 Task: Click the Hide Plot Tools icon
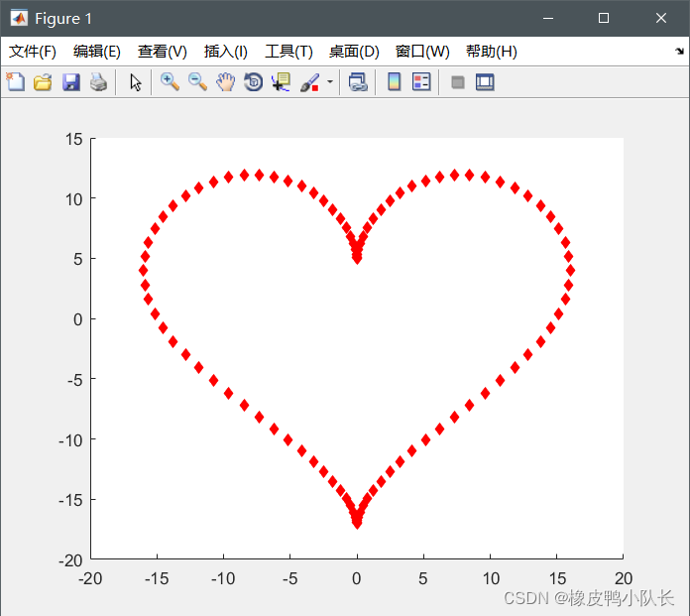(458, 82)
